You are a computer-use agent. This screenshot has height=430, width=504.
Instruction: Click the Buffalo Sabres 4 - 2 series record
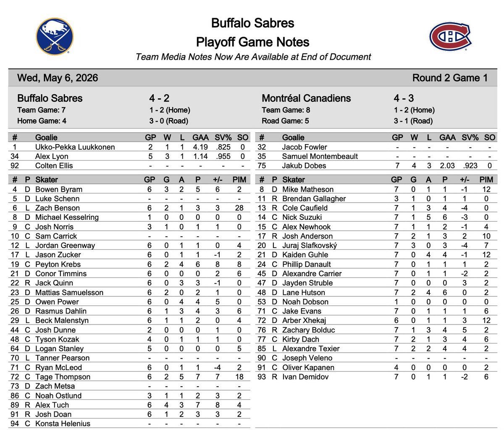click(x=159, y=98)
